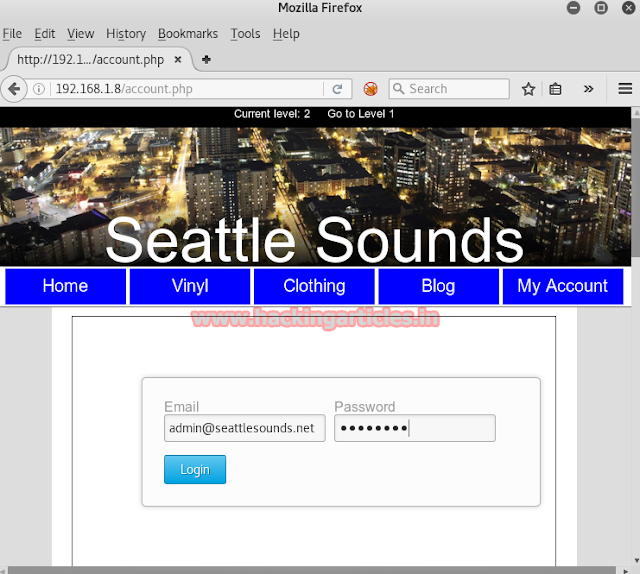The image size is (640, 574).
Task: Open the Clothing section
Action: [x=314, y=286]
